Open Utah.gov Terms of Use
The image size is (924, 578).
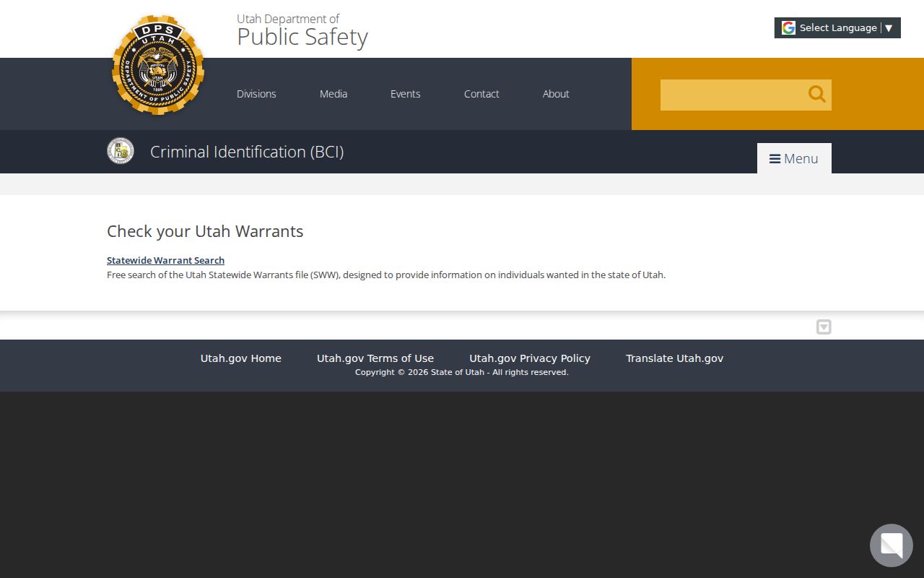375,358
